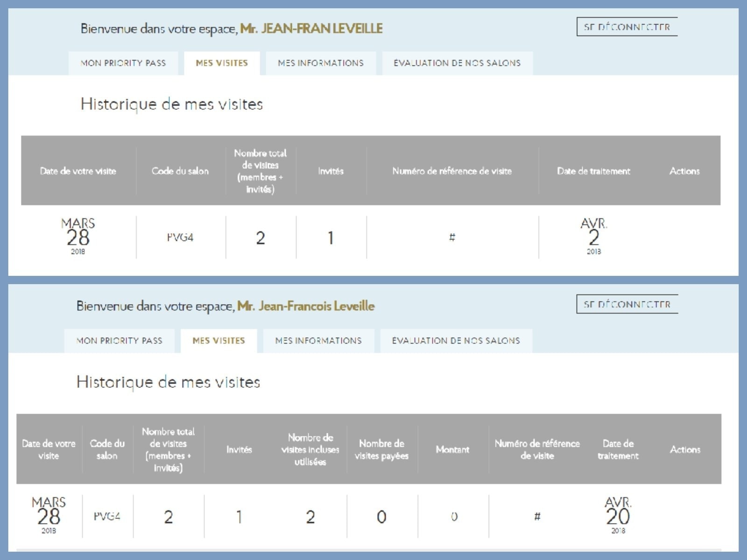Switch to Mes Visites under Jean-Francois Leveille
747x560 pixels.
(x=218, y=341)
